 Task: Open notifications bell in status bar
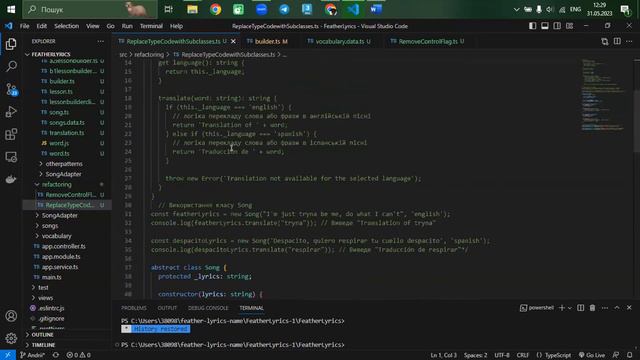(629, 355)
